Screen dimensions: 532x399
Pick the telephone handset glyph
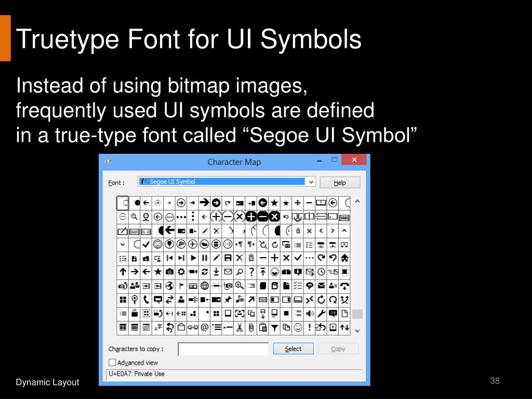point(146,300)
